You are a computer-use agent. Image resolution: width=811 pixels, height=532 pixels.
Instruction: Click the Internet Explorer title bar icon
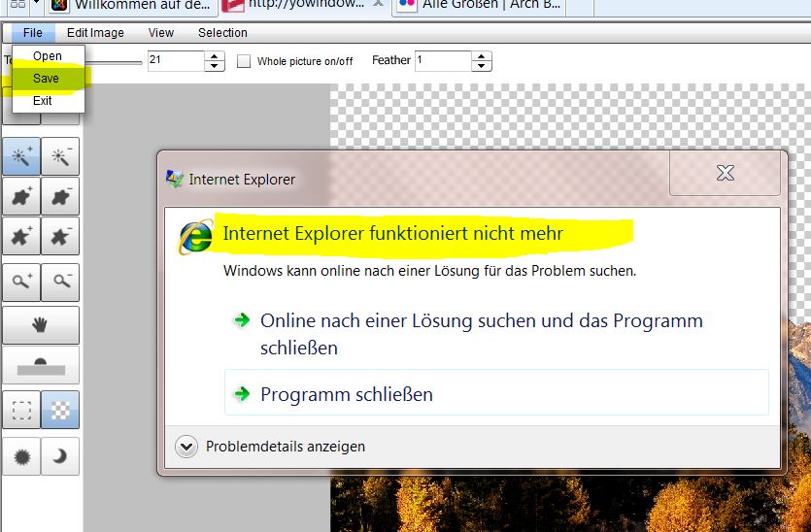174,179
